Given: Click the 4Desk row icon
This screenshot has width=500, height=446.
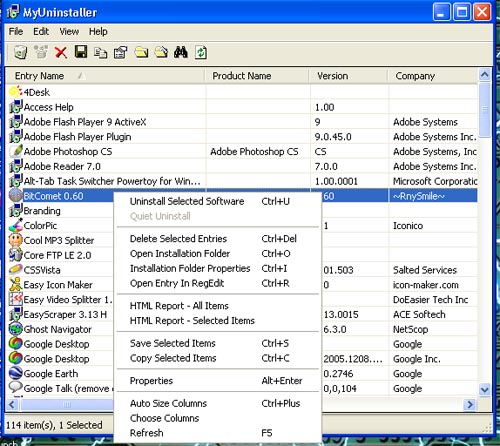Looking at the screenshot, I should [15, 92].
